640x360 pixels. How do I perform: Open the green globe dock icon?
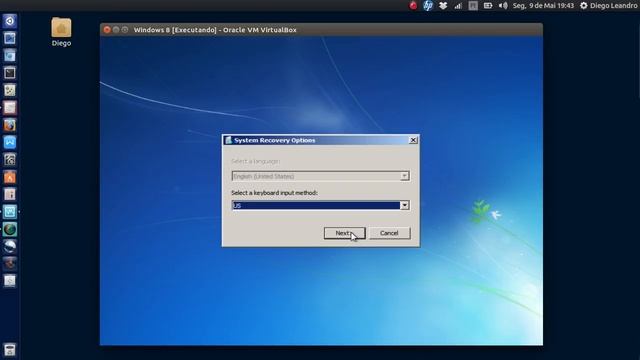click(10, 229)
